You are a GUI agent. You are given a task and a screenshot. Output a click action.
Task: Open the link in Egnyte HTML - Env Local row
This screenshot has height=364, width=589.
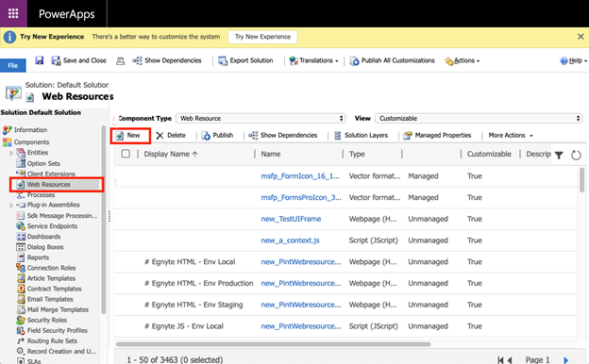(x=301, y=262)
